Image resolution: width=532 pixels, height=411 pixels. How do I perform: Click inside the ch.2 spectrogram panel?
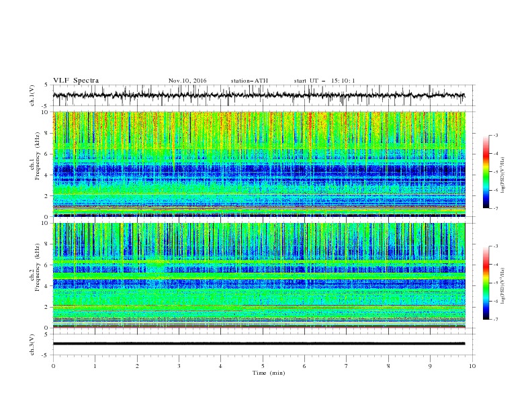coord(259,275)
